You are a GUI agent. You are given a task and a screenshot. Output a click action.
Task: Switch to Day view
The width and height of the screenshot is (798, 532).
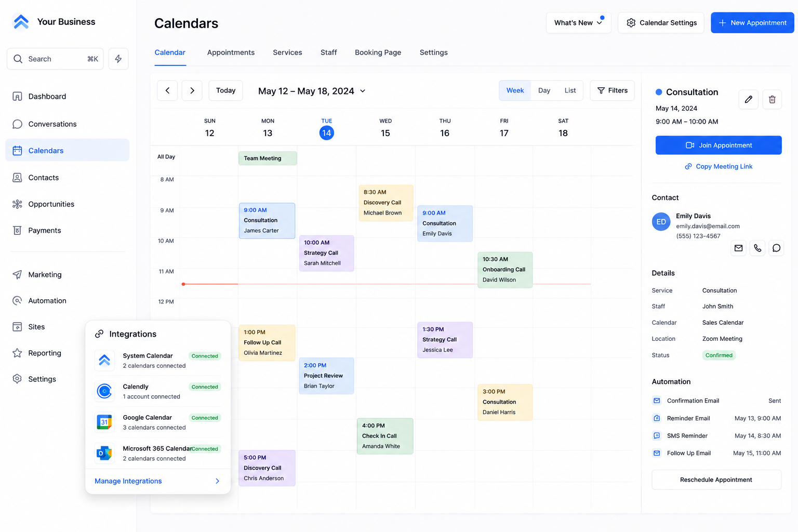pos(544,90)
